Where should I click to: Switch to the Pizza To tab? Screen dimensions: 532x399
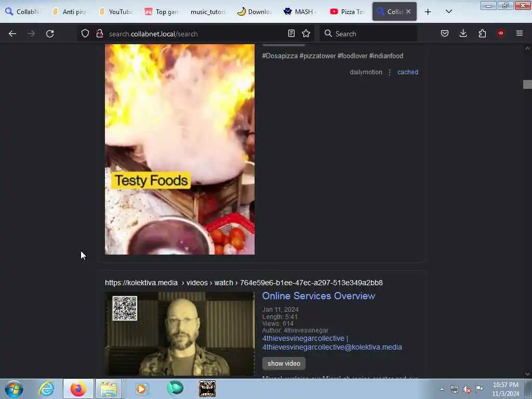click(x=347, y=11)
